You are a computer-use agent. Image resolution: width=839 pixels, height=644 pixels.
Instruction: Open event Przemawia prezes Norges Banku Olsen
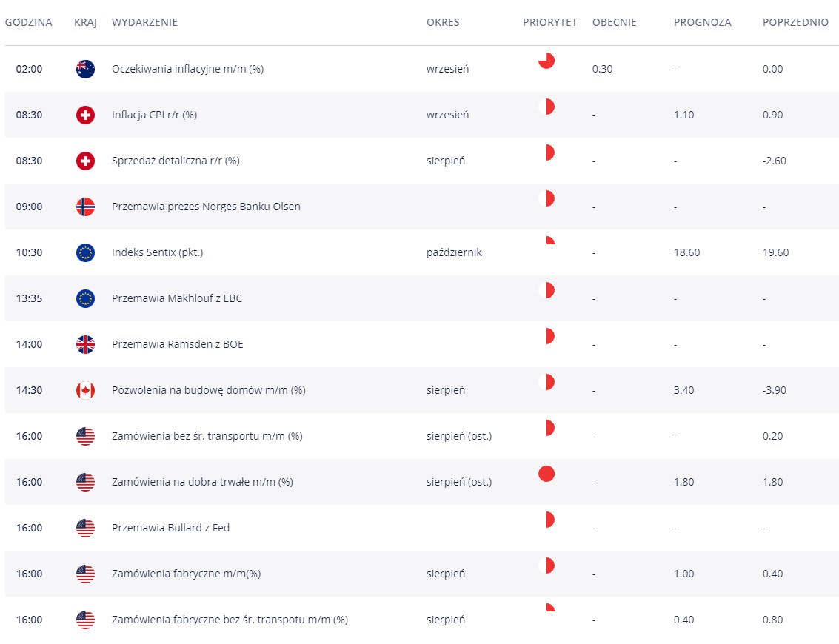pyautogui.click(x=206, y=207)
